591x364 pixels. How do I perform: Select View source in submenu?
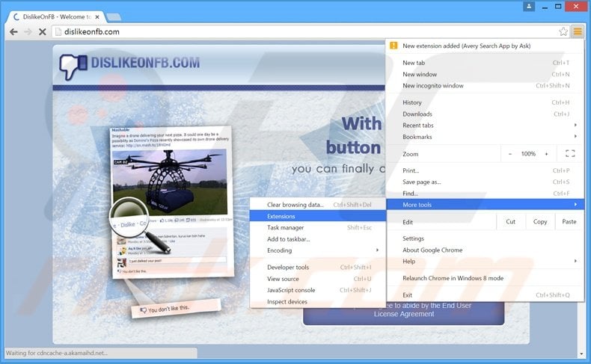tap(318, 279)
